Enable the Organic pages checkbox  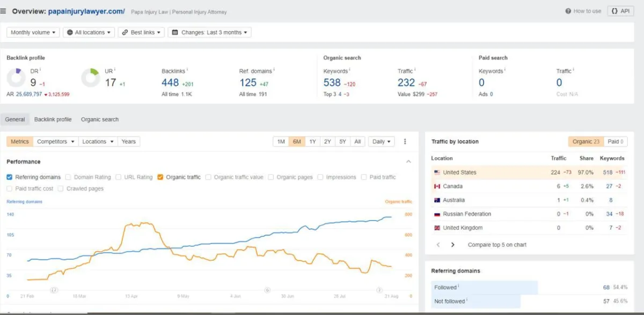(271, 177)
